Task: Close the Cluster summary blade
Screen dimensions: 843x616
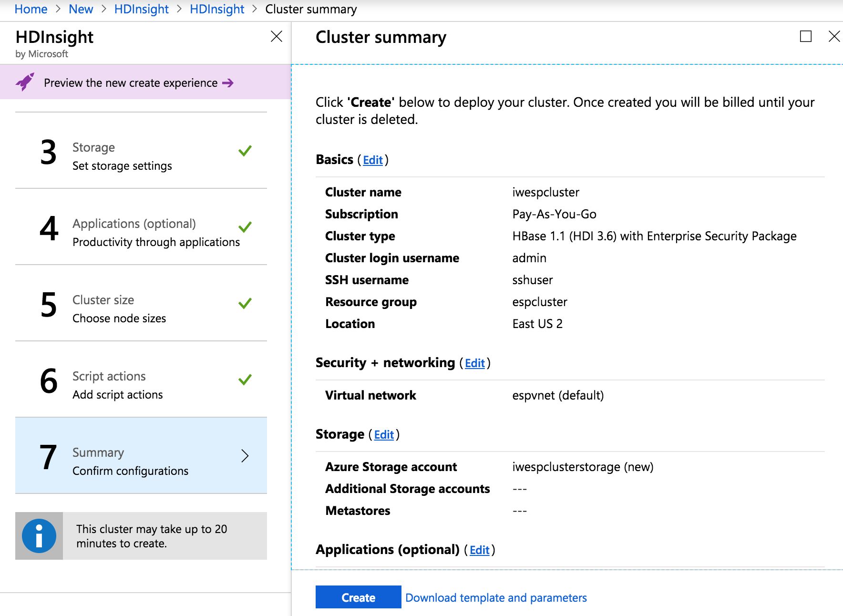Action: coord(834,36)
